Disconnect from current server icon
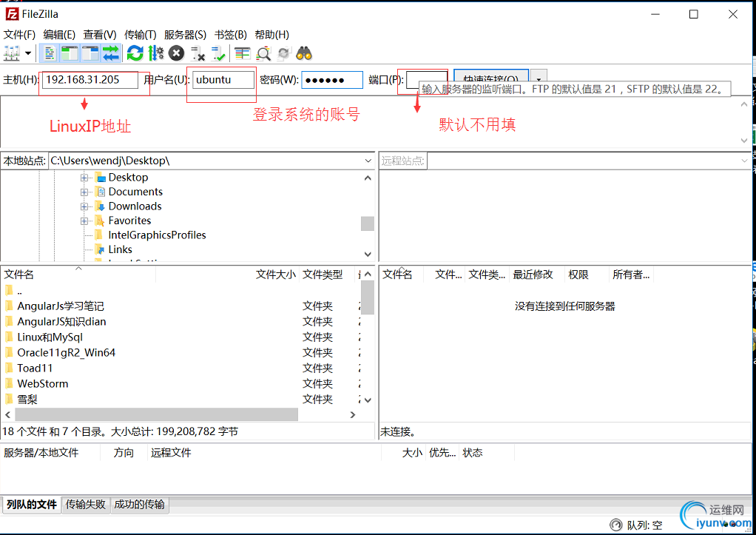 tap(198, 53)
